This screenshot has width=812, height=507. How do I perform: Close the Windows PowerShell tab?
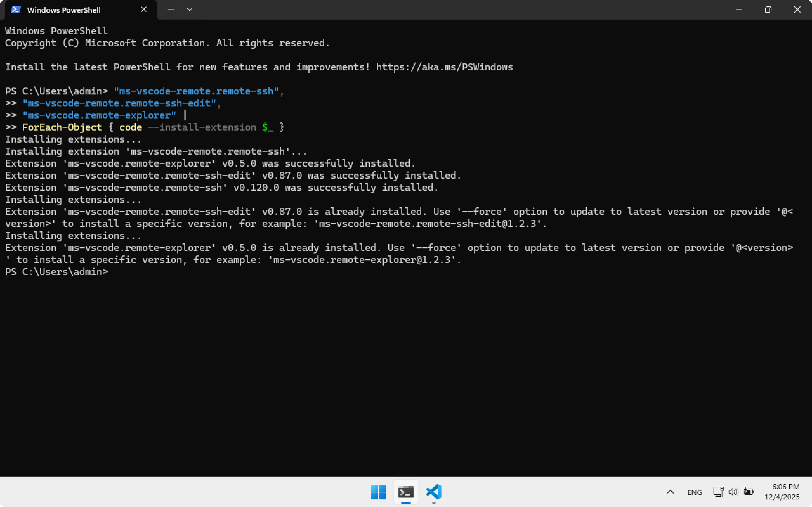coord(144,10)
